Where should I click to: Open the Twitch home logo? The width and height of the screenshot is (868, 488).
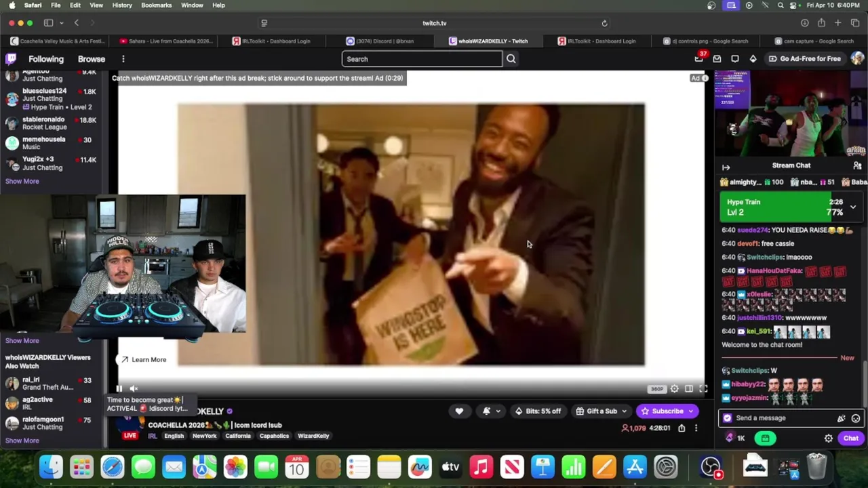tap(12, 59)
